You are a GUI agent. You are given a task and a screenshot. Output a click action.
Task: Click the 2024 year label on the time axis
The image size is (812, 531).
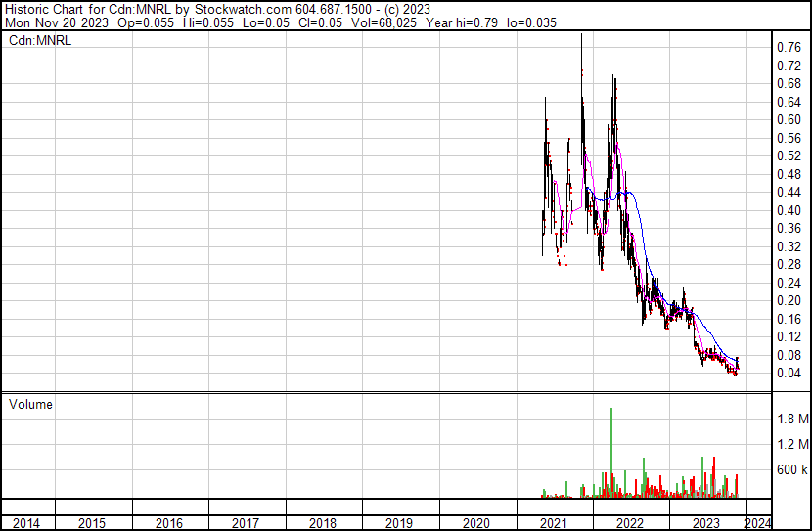point(758,523)
